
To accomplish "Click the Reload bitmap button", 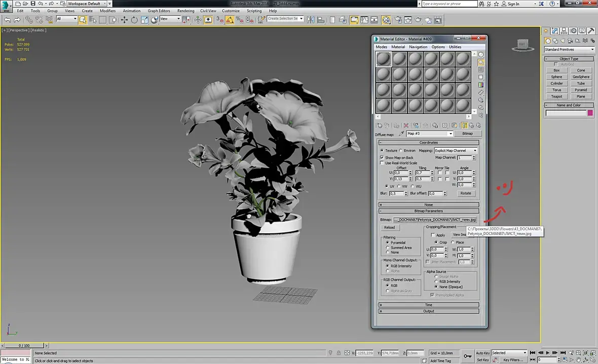I will click(x=389, y=227).
